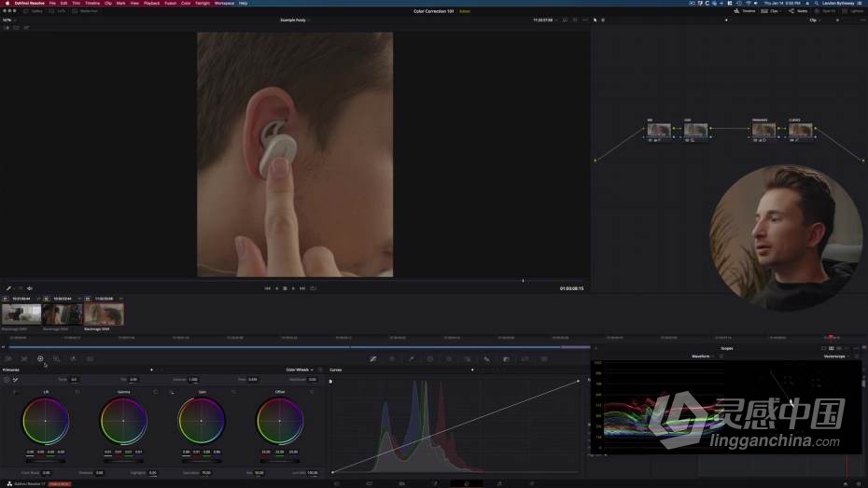The width and height of the screenshot is (868, 488).
Task: Open the Clip node graph dropdown
Action: 814,20
